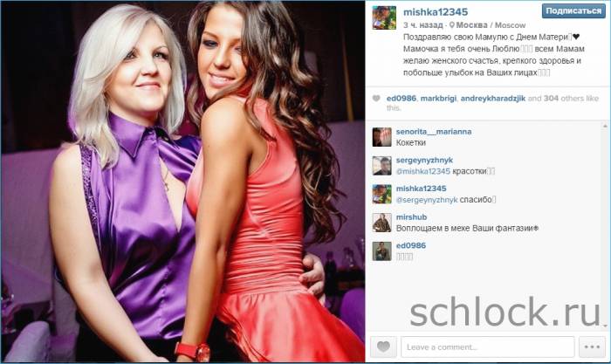Click the Подписаться follow button
The height and width of the screenshot is (364, 611).
pyautogui.click(x=573, y=11)
